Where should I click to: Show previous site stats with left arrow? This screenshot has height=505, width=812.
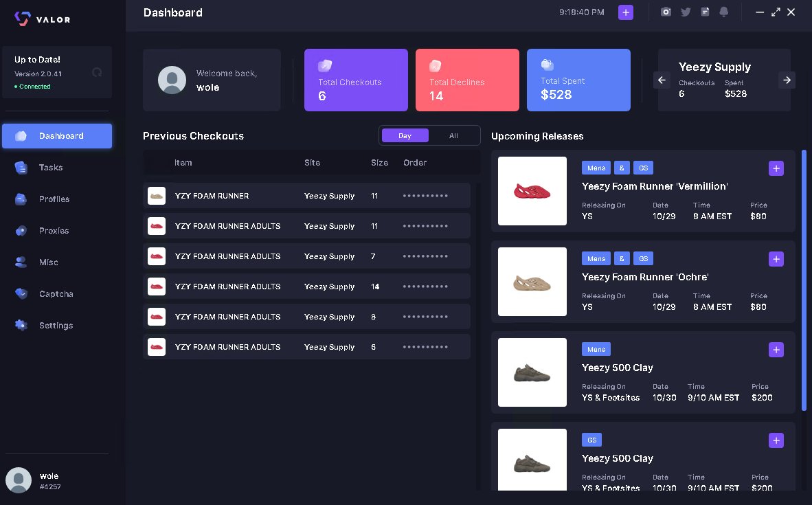(662, 80)
